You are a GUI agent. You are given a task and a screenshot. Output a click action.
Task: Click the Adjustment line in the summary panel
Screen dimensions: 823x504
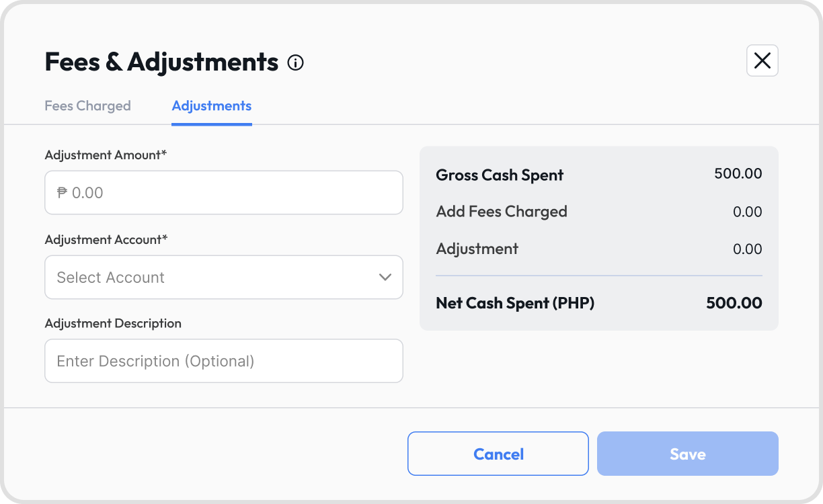(x=599, y=249)
